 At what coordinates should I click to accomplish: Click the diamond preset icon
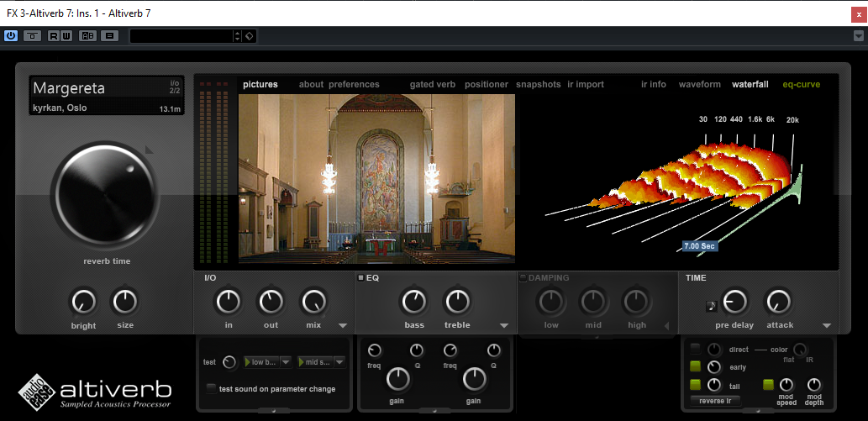pos(250,36)
